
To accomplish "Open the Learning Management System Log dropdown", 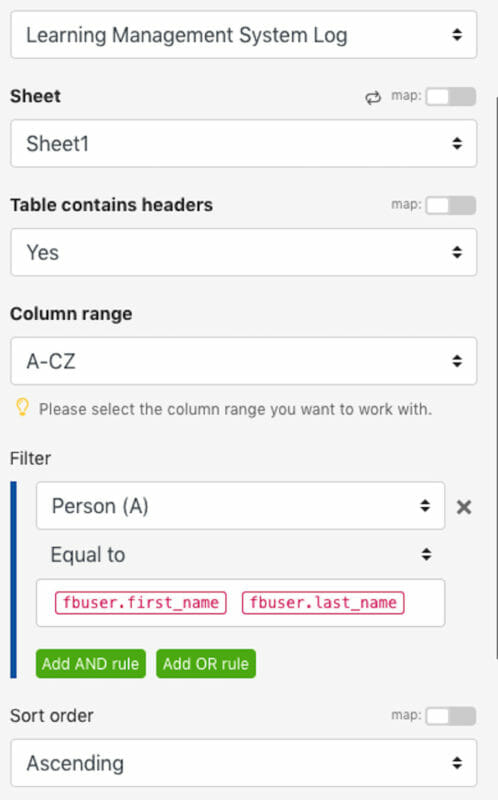I will [244, 35].
